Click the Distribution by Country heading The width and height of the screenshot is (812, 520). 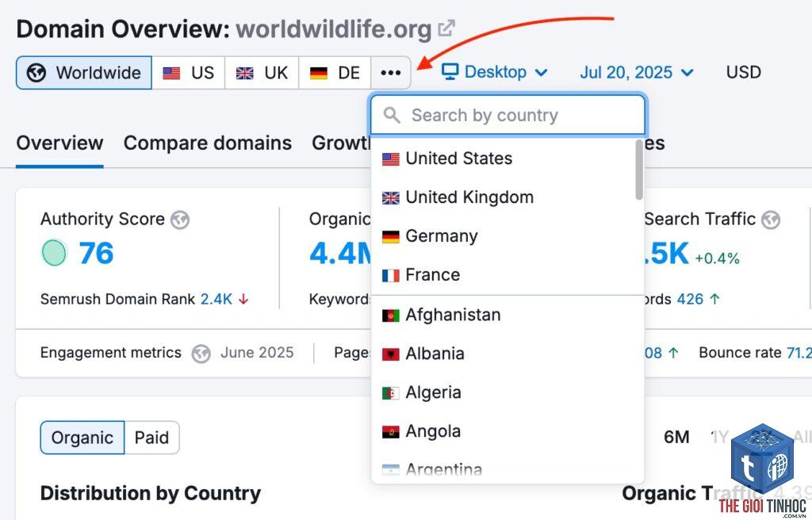tap(151, 493)
